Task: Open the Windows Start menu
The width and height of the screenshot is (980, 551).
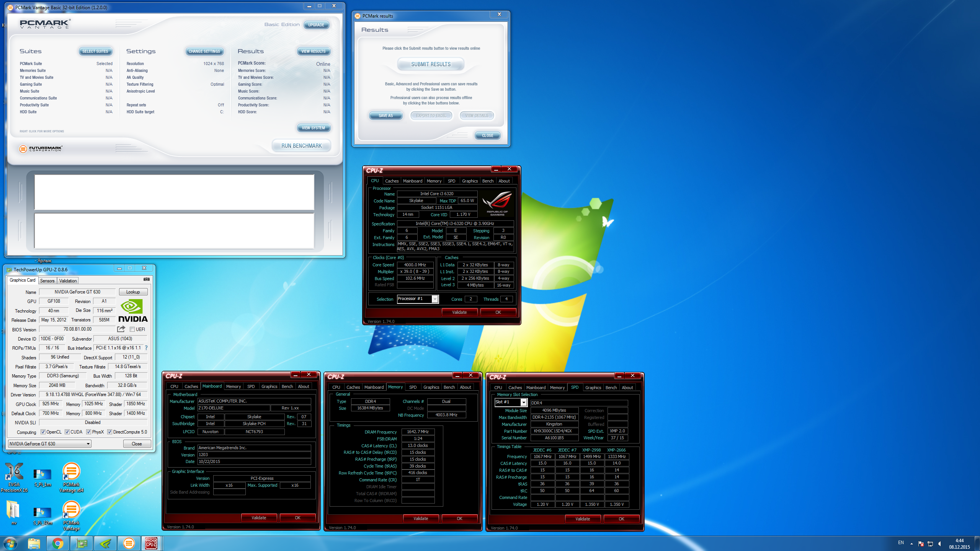Action: pos(10,543)
